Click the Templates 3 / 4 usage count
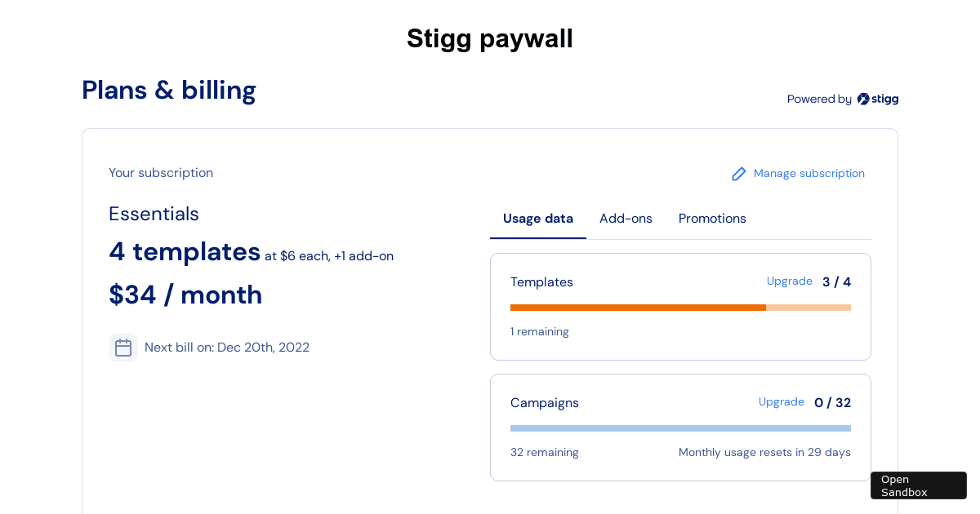Screen dimensions: 980x514 click(836, 282)
